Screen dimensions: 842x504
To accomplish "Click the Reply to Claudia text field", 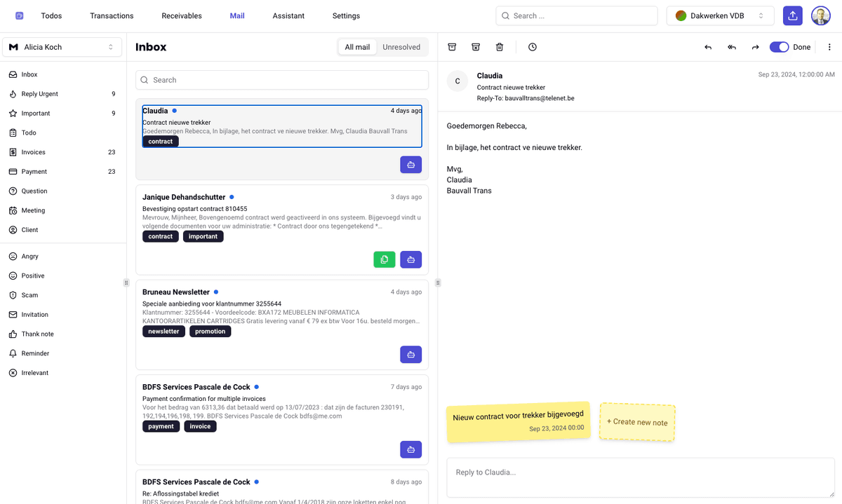I will click(x=640, y=477).
